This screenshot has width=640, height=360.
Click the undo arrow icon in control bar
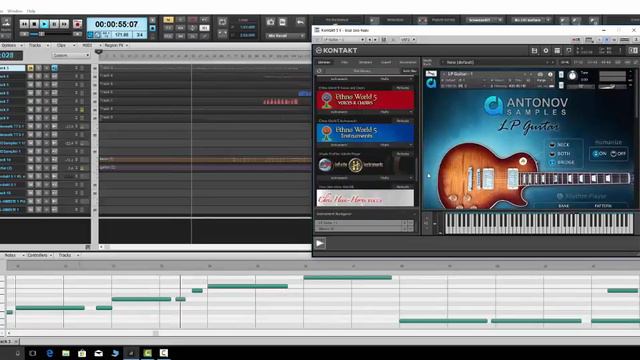[x=300, y=22]
